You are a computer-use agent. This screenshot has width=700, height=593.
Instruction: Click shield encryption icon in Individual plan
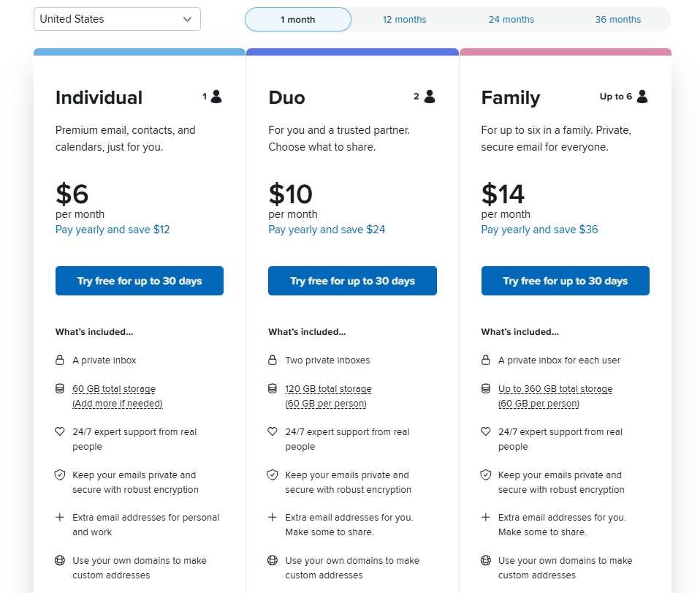(x=60, y=475)
